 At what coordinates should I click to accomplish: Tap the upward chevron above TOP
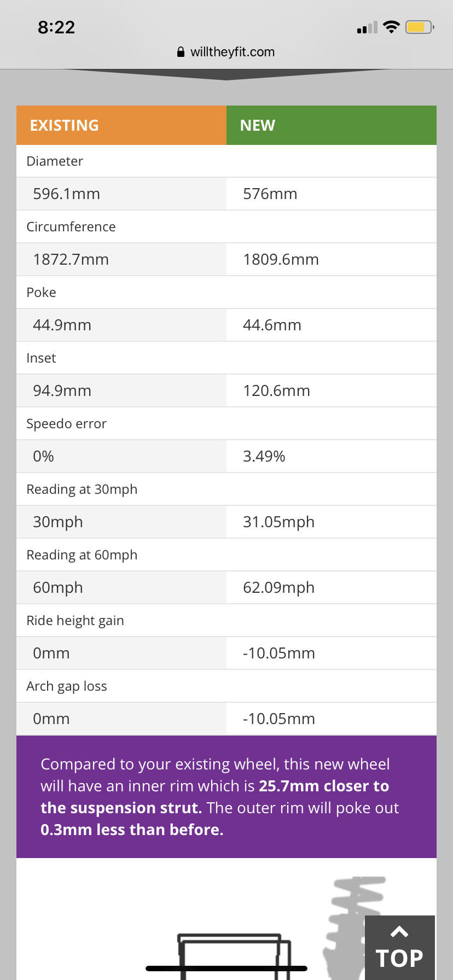[x=400, y=931]
